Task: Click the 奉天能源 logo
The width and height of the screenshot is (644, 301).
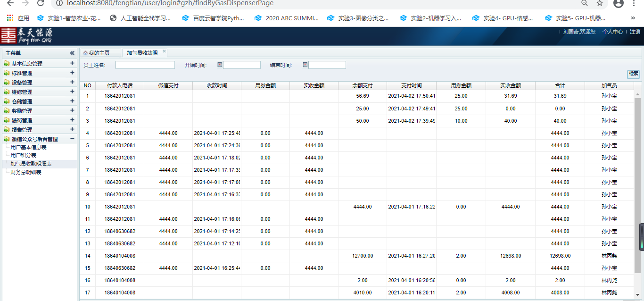Action: point(27,36)
